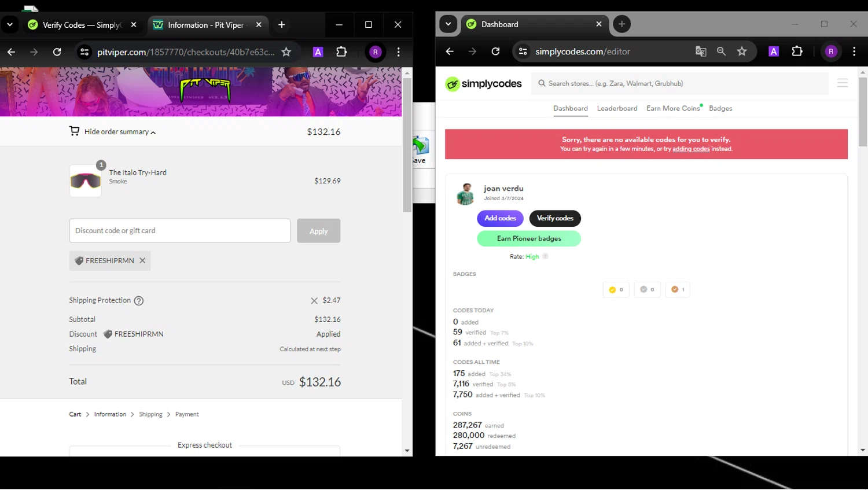The width and height of the screenshot is (868, 490).
Task: Open the Leaderboard tab
Action: point(617,109)
